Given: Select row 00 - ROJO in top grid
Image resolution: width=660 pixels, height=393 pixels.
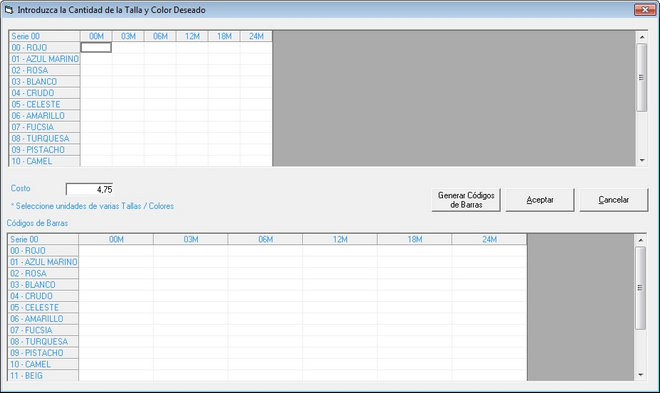Looking at the screenshot, I should pyautogui.click(x=44, y=48).
